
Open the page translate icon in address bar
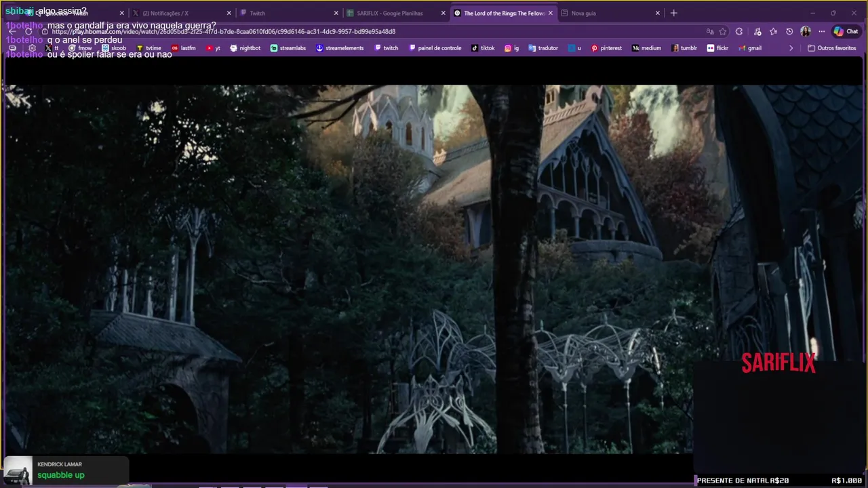click(710, 31)
